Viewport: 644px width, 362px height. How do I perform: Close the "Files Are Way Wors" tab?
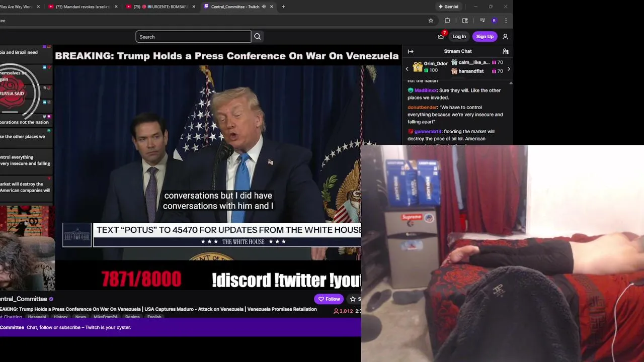pyautogui.click(x=38, y=7)
